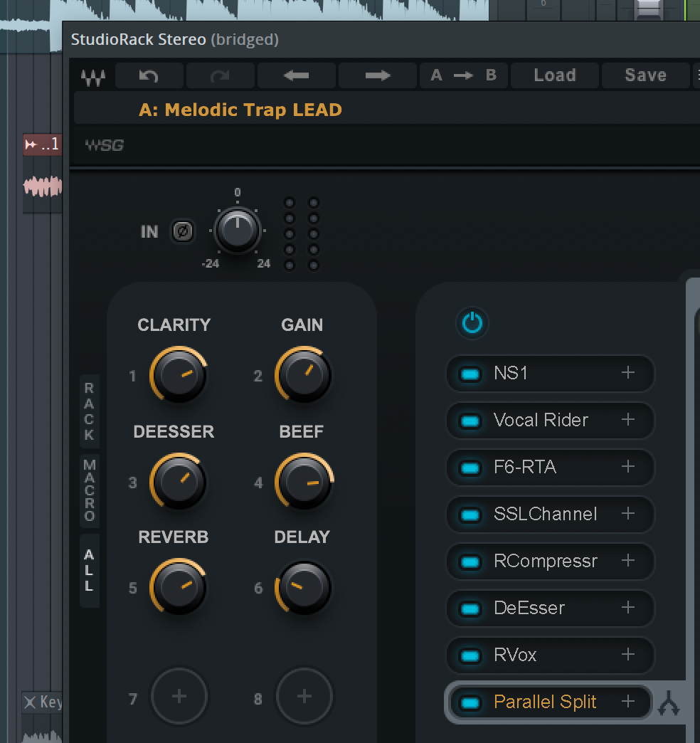This screenshot has height=743, width=700.
Task: Add a plugin after RVox using its plus
Action: [x=629, y=655]
